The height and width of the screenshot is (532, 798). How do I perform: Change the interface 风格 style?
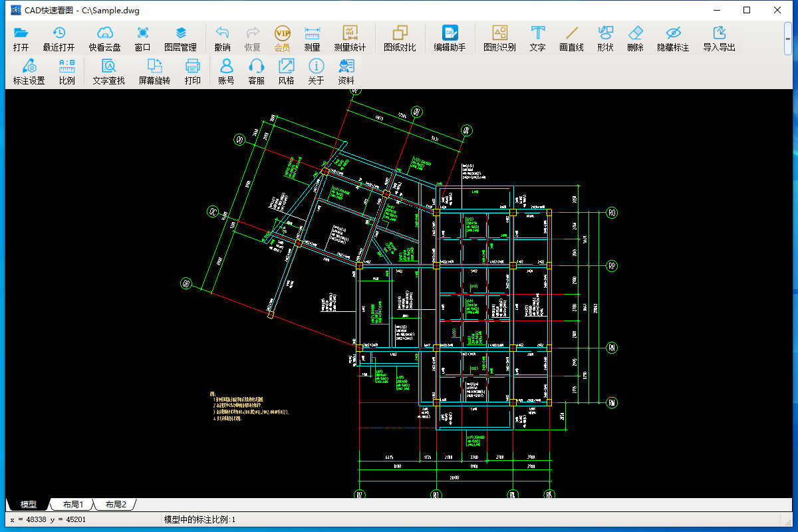(x=286, y=72)
